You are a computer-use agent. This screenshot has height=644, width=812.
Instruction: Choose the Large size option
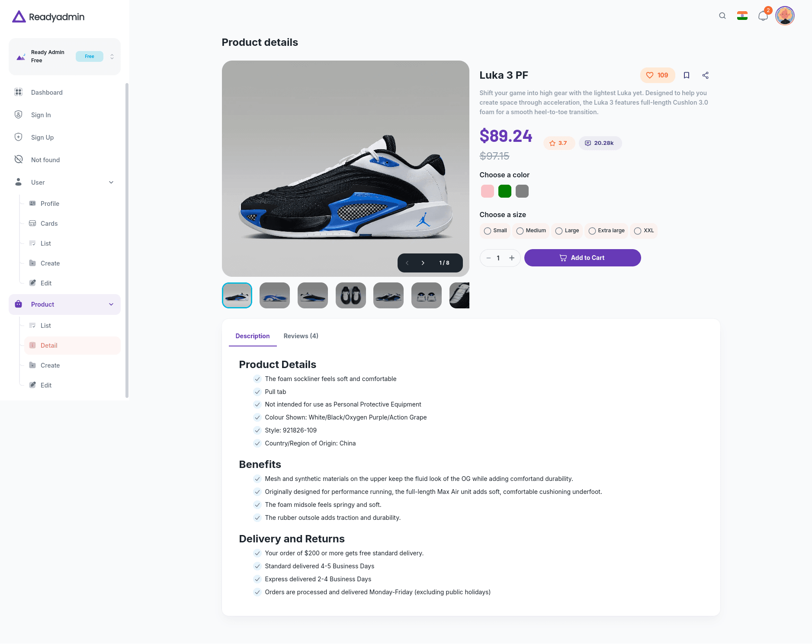click(558, 231)
